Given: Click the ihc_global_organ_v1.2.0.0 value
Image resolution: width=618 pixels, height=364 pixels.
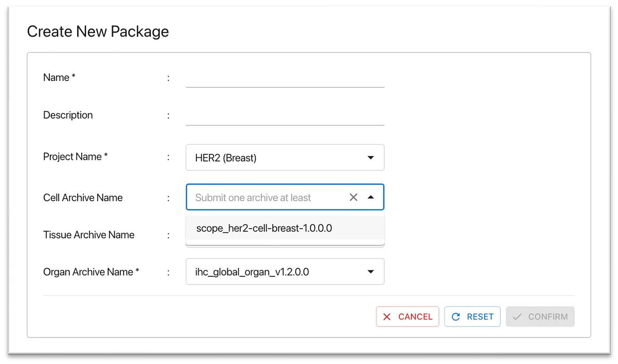Looking at the screenshot, I should point(252,272).
